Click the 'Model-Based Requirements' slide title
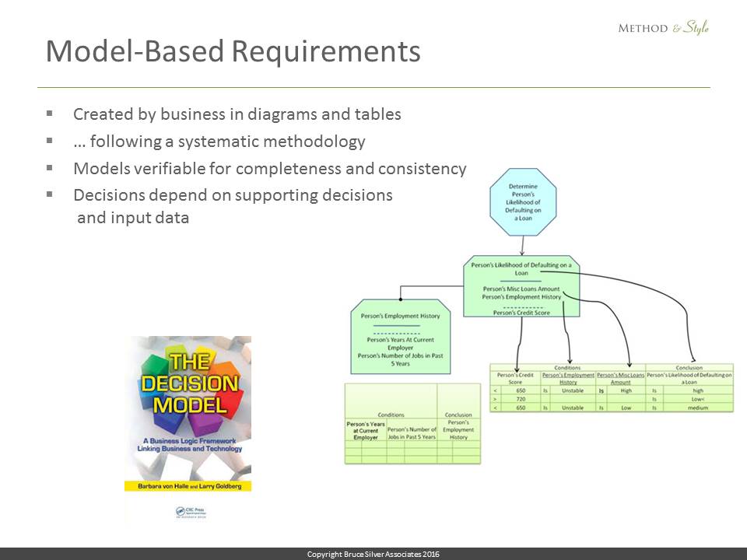Image resolution: width=747 pixels, height=560 pixels. point(233,51)
